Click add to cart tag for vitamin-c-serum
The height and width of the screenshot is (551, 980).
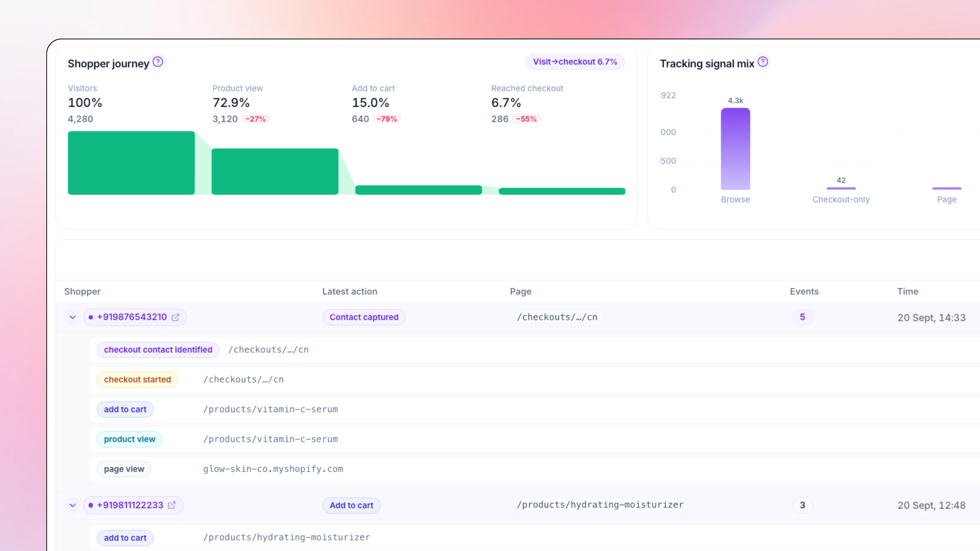click(125, 410)
